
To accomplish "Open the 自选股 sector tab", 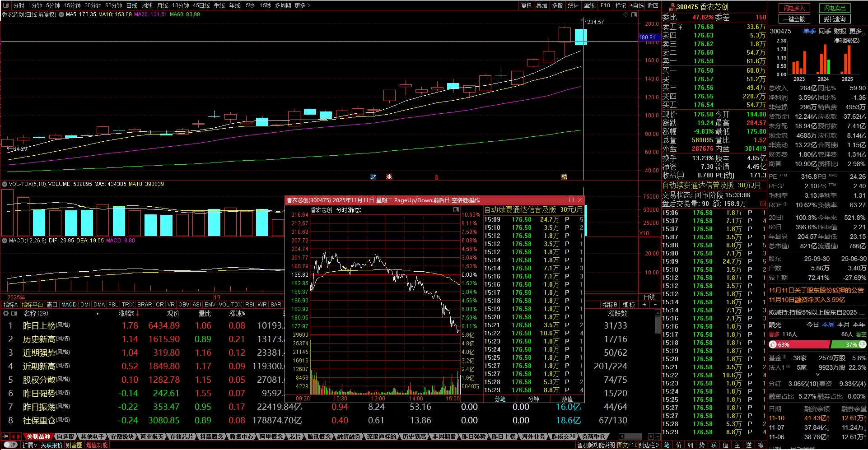I will (x=66, y=436).
